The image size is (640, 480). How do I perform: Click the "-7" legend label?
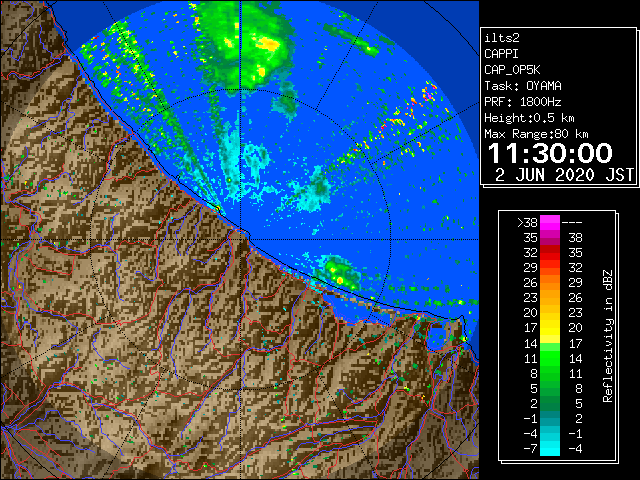pyautogui.click(x=530, y=449)
